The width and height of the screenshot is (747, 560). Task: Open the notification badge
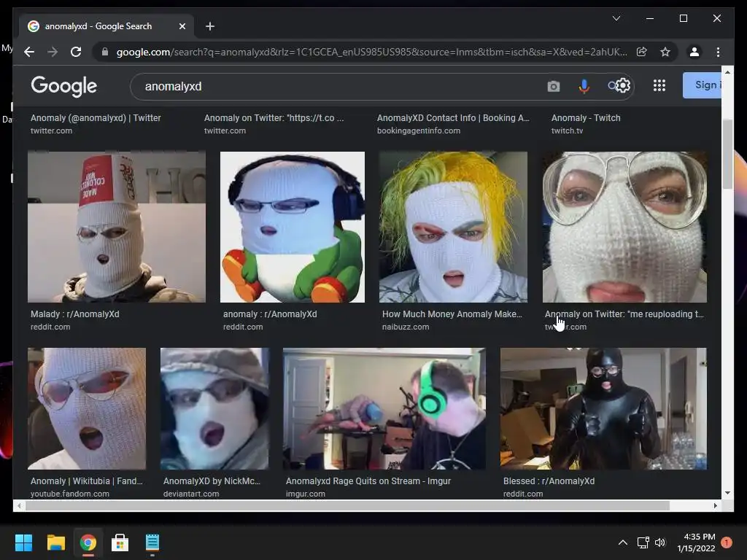[727, 542]
